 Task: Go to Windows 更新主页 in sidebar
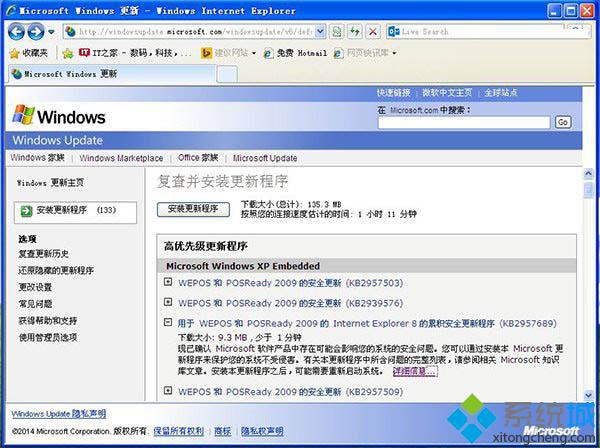coord(50,183)
